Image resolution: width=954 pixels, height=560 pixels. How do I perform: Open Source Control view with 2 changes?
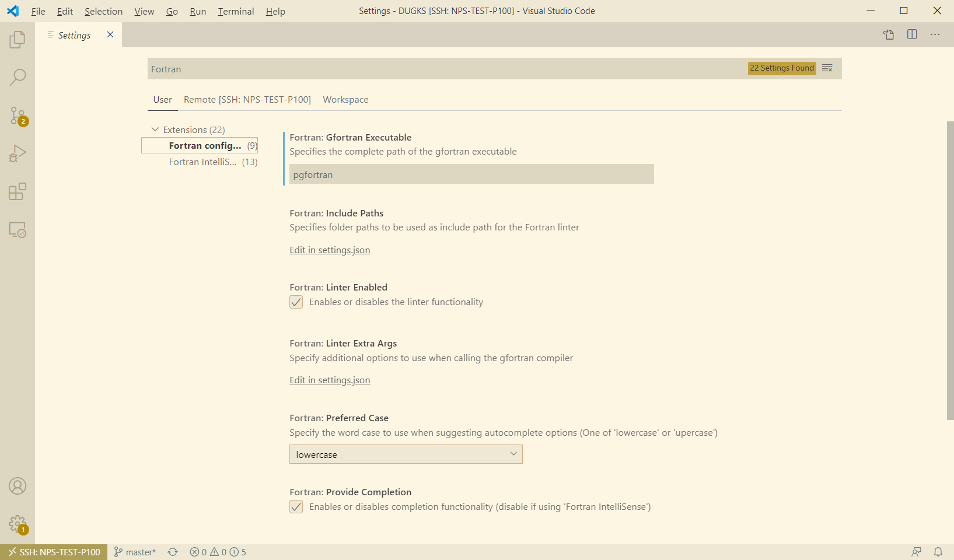point(18,116)
